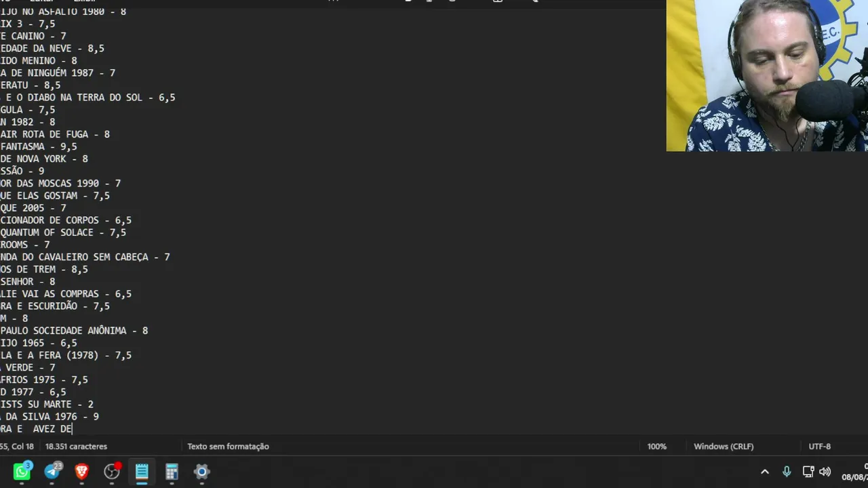The image size is (868, 488).
Task: Click the line 'OR DAS MOSCAS 1990 - 7'
Action: [x=60, y=184]
